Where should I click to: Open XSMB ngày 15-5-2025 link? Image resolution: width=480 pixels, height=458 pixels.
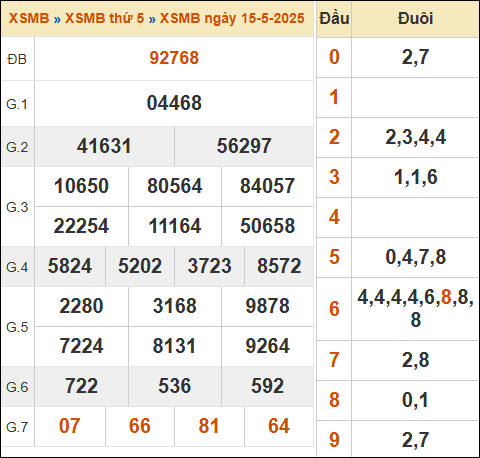pyautogui.click(x=232, y=18)
